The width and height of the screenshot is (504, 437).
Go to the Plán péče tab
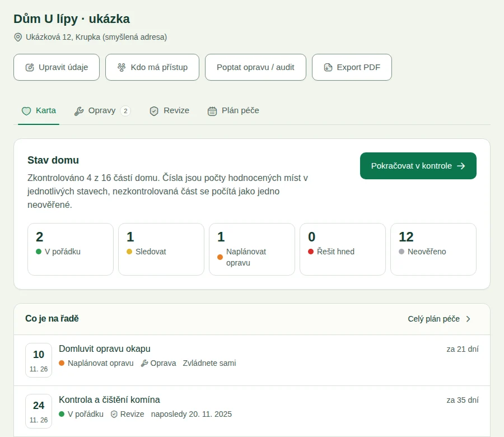234,111
